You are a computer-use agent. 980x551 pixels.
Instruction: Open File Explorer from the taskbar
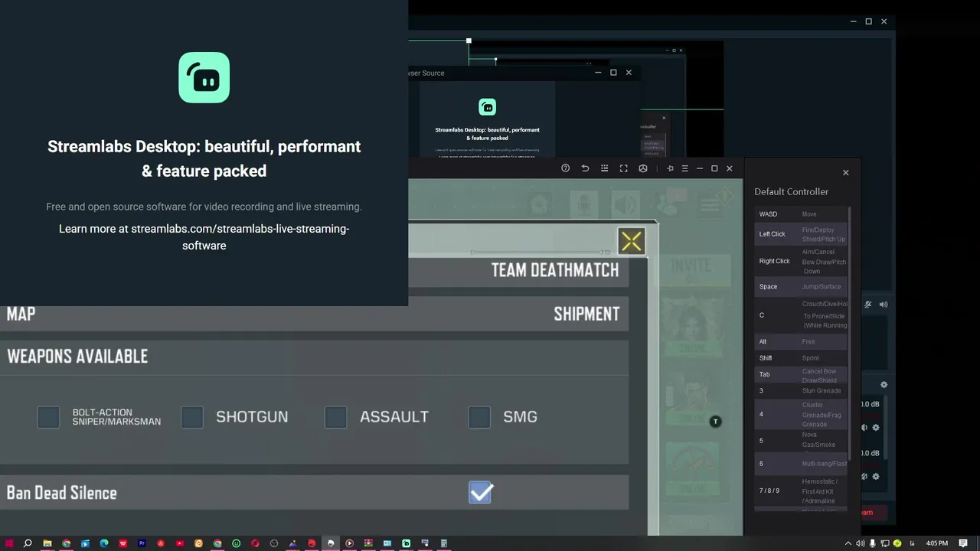click(47, 543)
